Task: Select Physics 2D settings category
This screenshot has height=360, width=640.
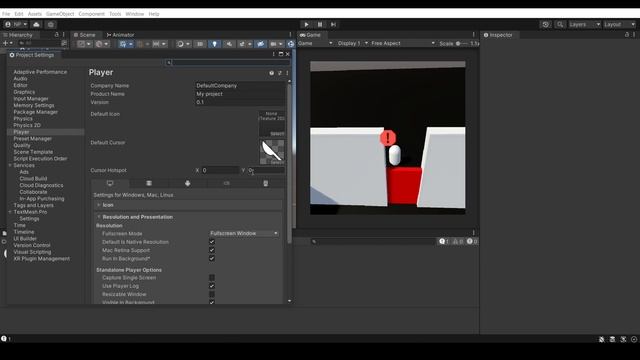Action: (x=27, y=125)
